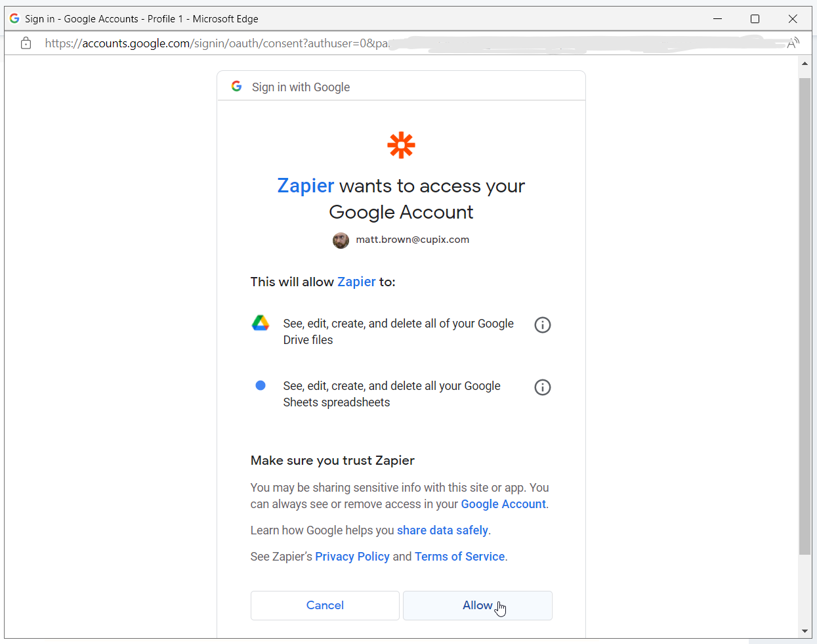The height and width of the screenshot is (644, 817).
Task: Click the scrollbar up arrow
Action: click(805, 64)
